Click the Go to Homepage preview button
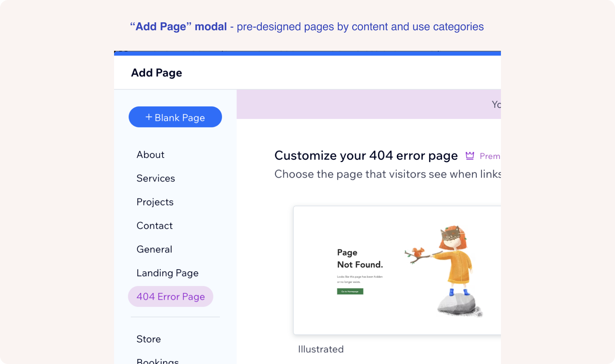The height and width of the screenshot is (364, 615). [x=350, y=292]
